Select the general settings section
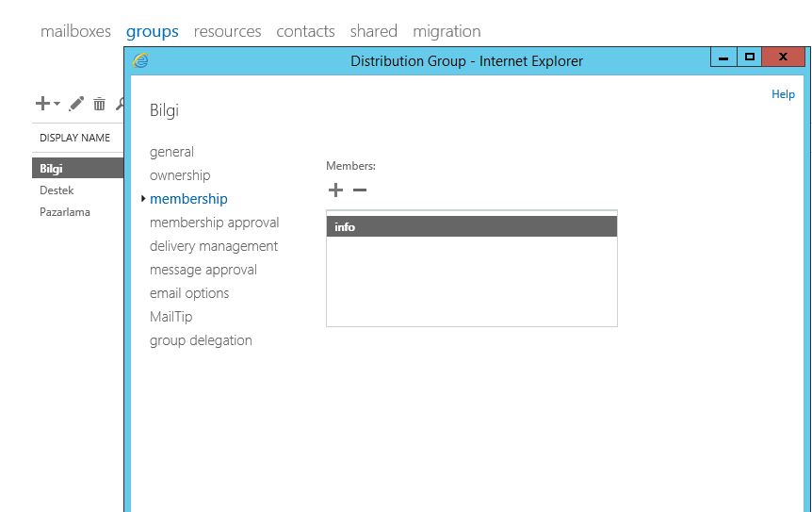The width and height of the screenshot is (812, 512). point(171,152)
